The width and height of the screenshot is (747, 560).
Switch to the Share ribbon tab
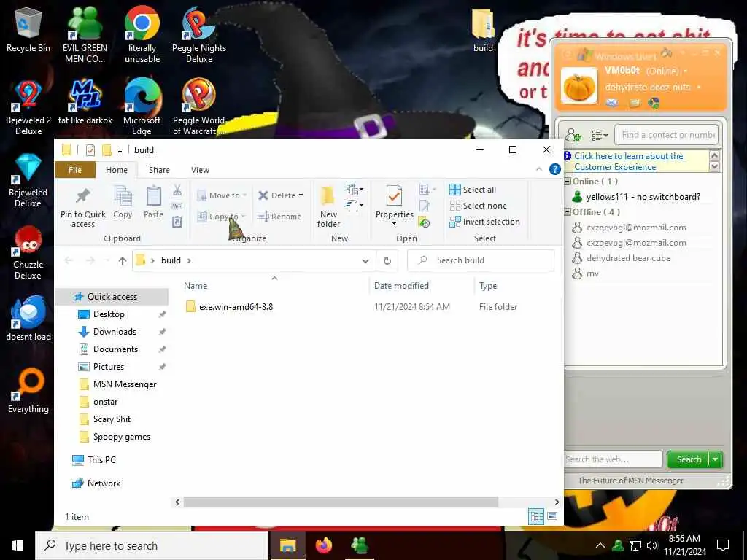click(159, 170)
